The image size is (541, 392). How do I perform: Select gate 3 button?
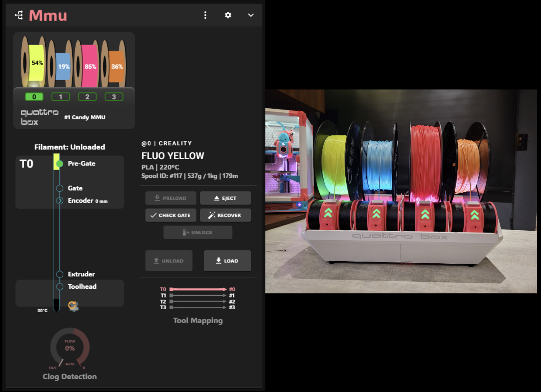pos(114,97)
